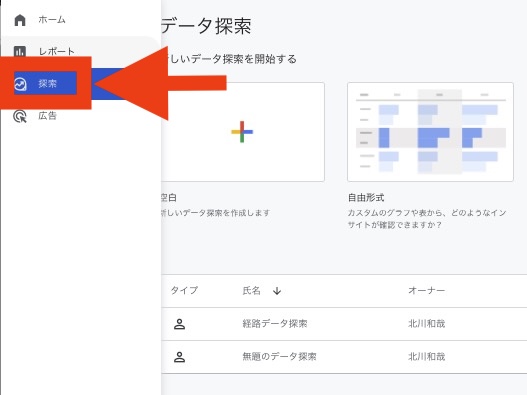The height and width of the screenshot is (395, 527).
Task: Open the レポート menu item
Action: [56, 51]
